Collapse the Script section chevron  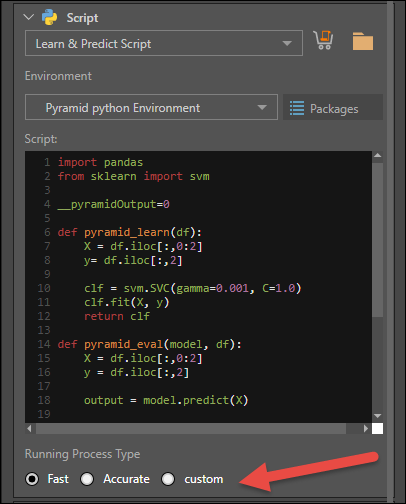[29, 17]
